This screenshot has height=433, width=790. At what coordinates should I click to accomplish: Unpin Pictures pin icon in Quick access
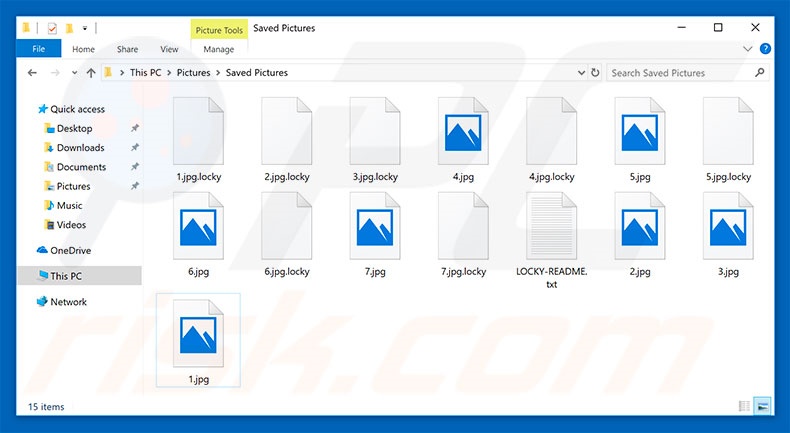click(x=135, y=186)
